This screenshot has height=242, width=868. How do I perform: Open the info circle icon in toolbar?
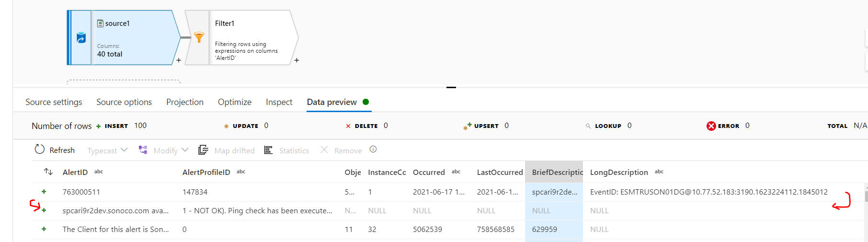[x=373, y=149]
